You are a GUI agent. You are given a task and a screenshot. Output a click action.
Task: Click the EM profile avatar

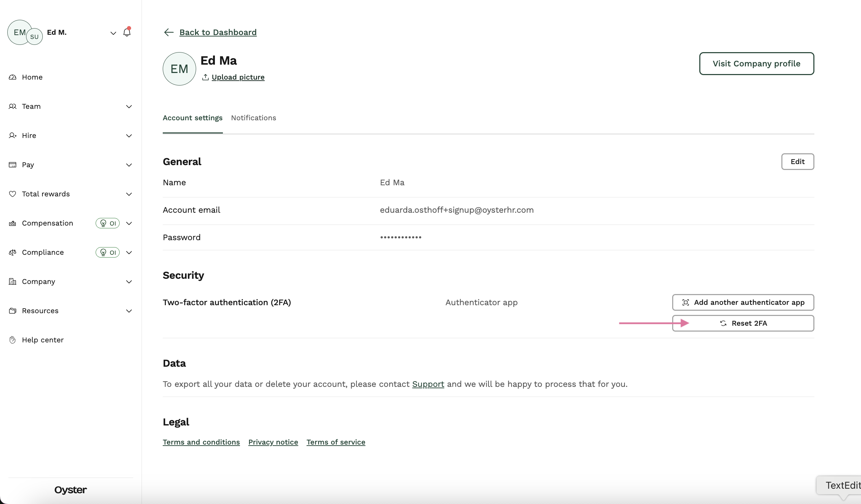(x=179, y=69)
